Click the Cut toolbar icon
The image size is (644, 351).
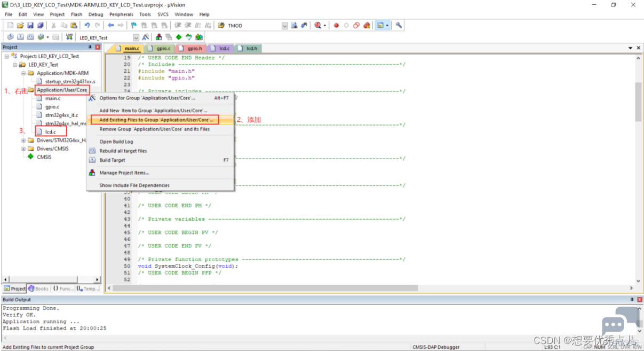(x=53, y=25)
